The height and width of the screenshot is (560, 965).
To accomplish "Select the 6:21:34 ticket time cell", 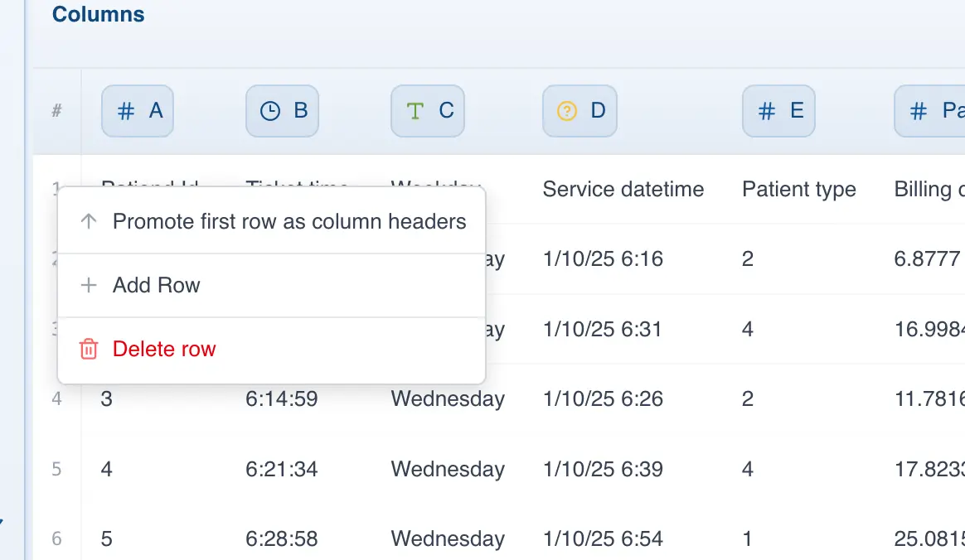I will tap(282, 470).
